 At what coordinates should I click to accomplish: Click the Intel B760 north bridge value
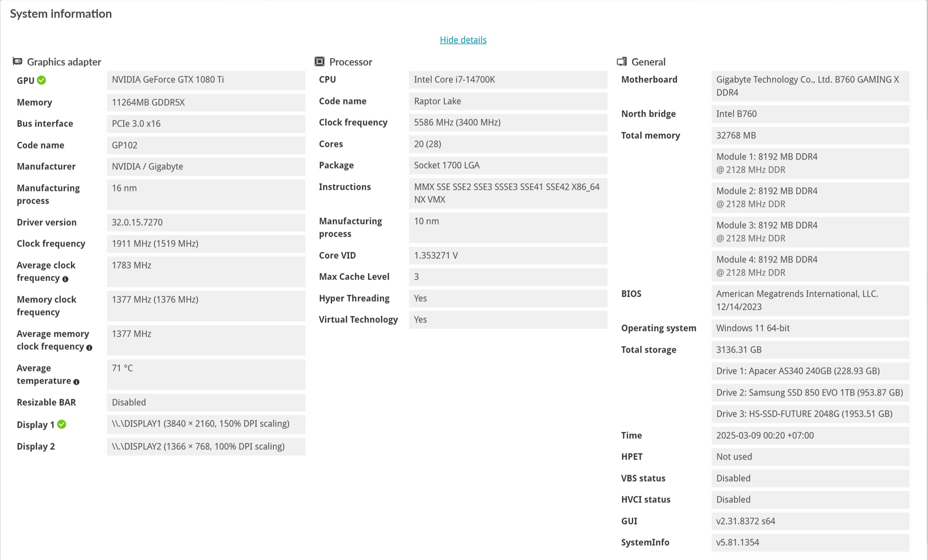coord(810,114)
